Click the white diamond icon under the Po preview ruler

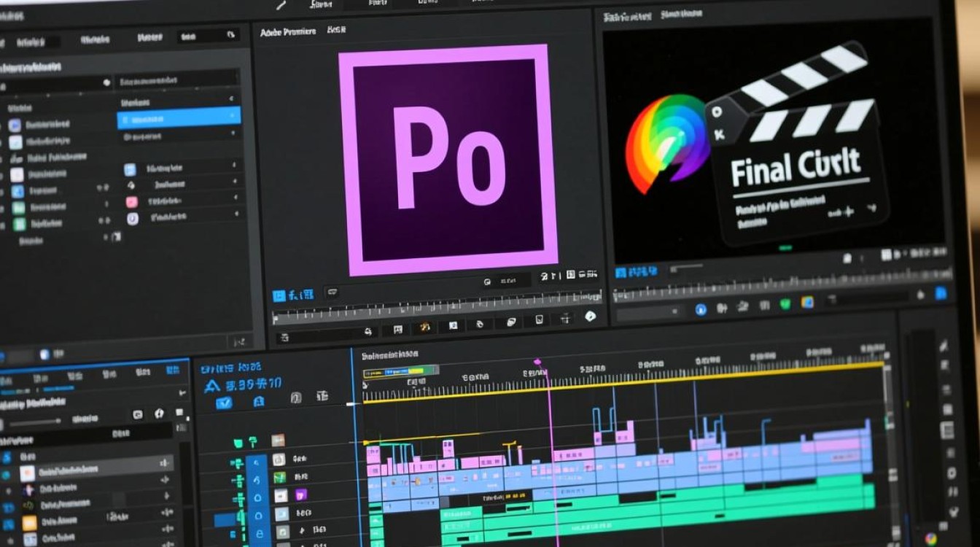(x=590, y=317)
